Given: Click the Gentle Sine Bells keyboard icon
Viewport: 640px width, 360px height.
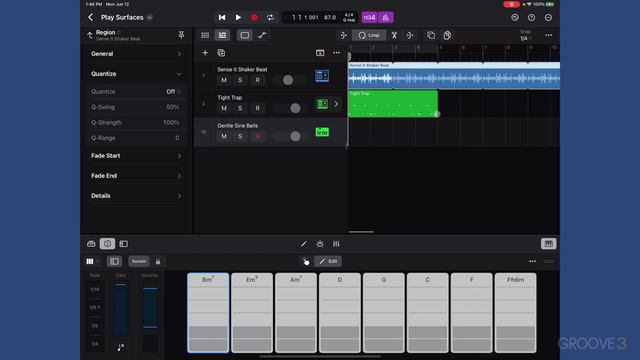Looking at the screenshot, I should (x=322, y=132).
